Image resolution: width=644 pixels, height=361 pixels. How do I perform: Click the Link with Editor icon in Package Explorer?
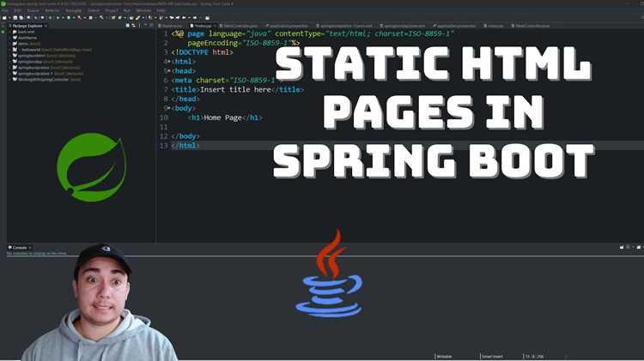coord(133,26)
